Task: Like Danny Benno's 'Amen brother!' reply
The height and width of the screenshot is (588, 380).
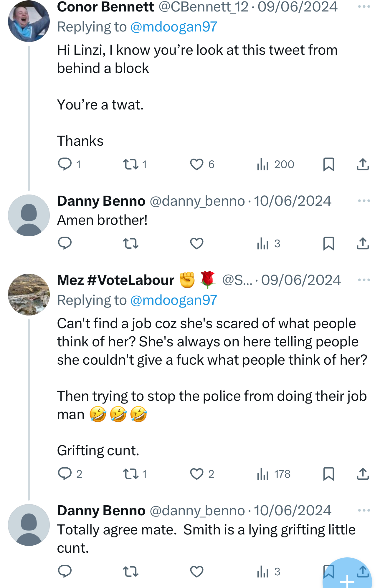Action: coord(197,243)
